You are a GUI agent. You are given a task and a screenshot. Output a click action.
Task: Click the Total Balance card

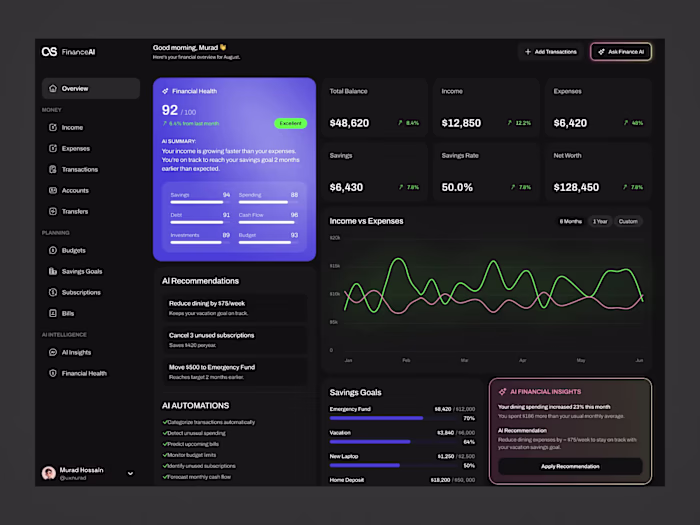coord(374,108)
